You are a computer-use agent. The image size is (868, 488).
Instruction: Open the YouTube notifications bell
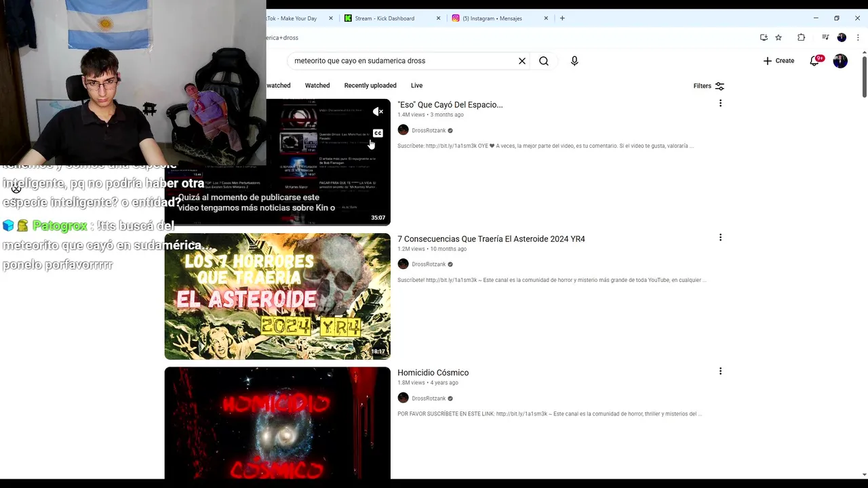click(815, 60)
